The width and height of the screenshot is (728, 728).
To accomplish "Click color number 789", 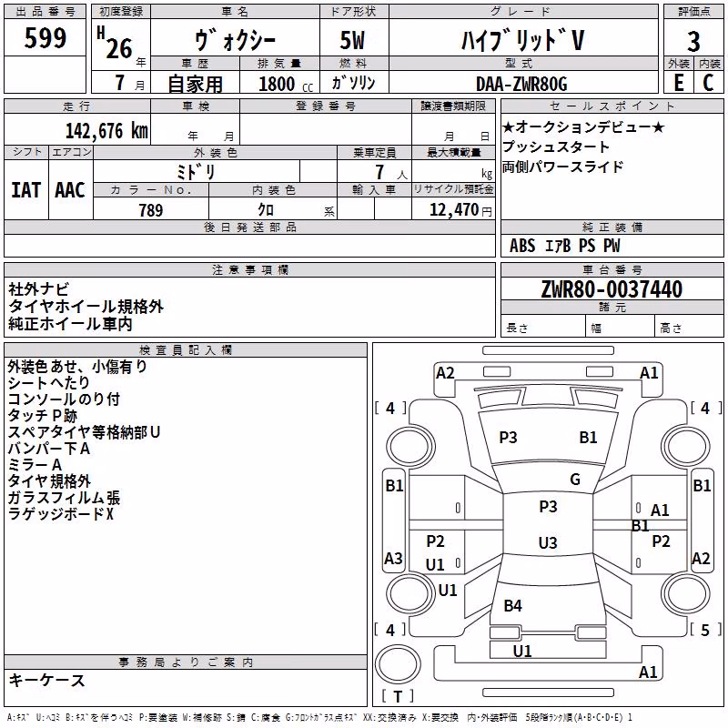I will pyautogui.click(x=151, y=210).
